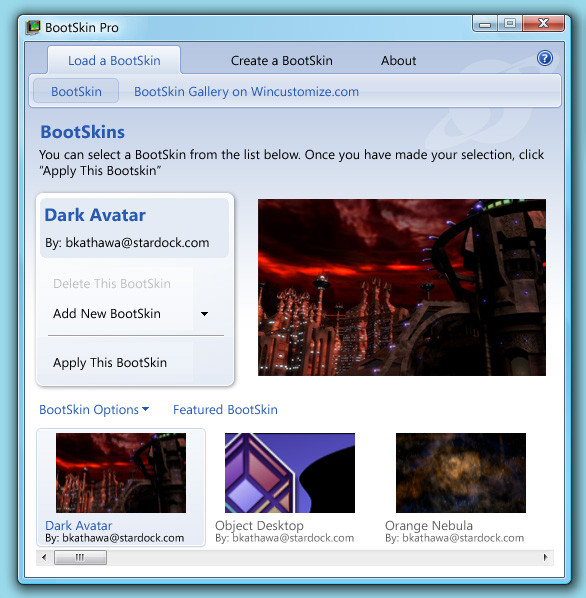Click the blue help question mark icon
The height and width of the screenshot is (598, 586).
click(x=544, y=58)
